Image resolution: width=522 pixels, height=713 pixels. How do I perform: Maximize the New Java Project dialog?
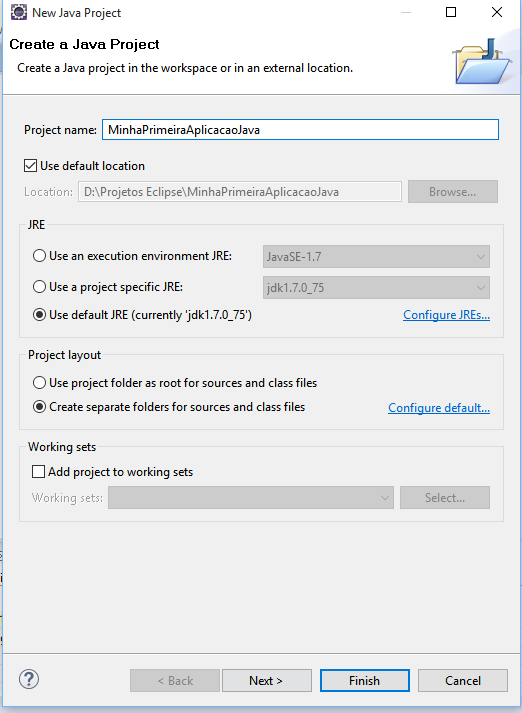coord(451,12)
